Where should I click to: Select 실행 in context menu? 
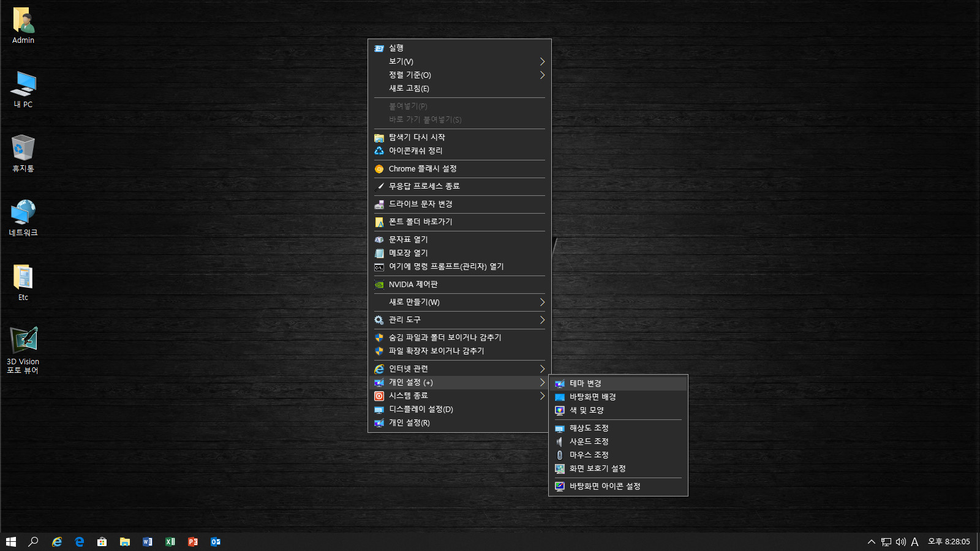tap(459, 48)
